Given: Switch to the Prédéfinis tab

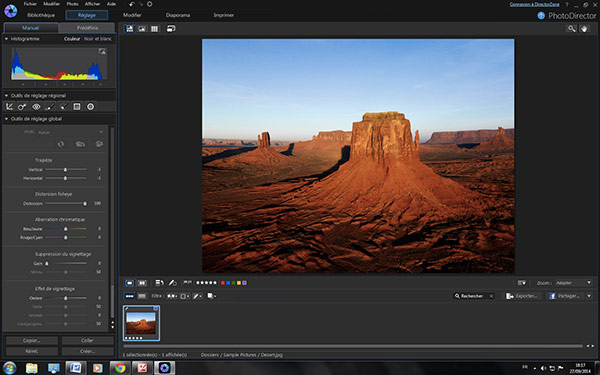Looking at the screenshot, I should point(87,28).
